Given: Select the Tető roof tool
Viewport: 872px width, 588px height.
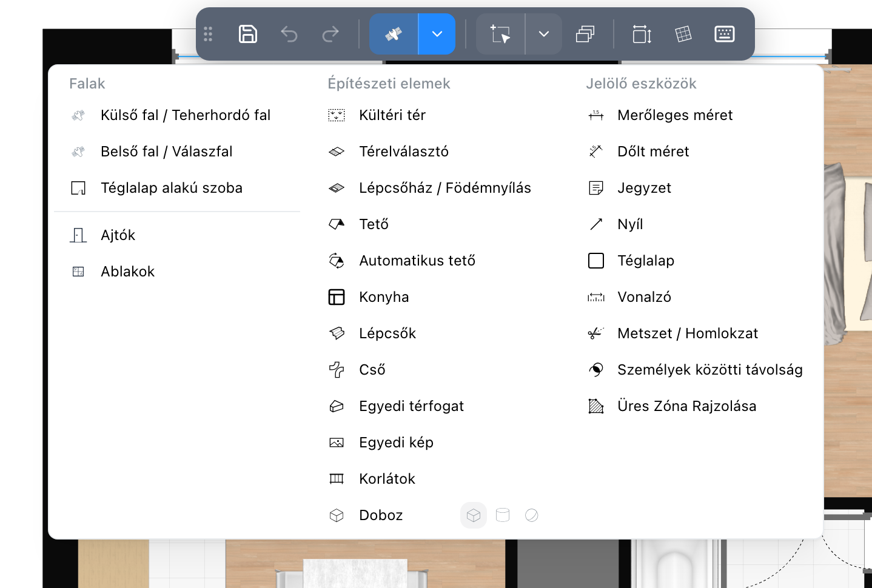Looking at the screenshot, I should (435, 224).
